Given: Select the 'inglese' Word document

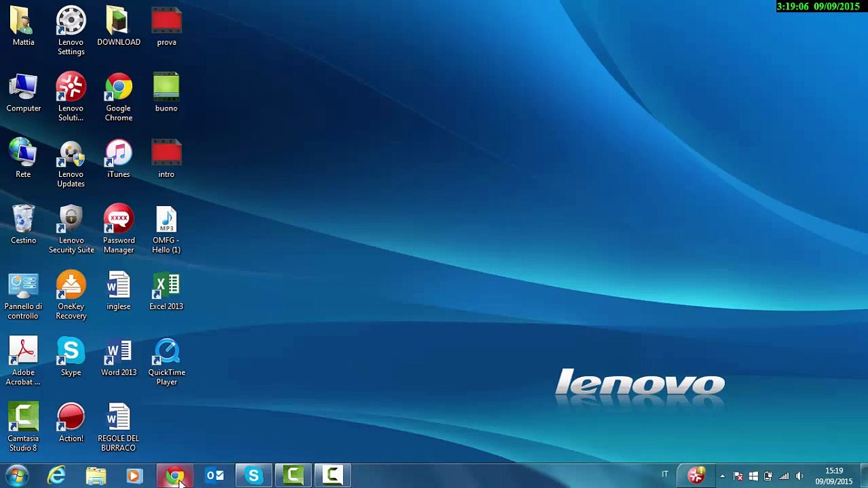Looking at the screenshot, I should pyautogui.click(x=119, y=291).
